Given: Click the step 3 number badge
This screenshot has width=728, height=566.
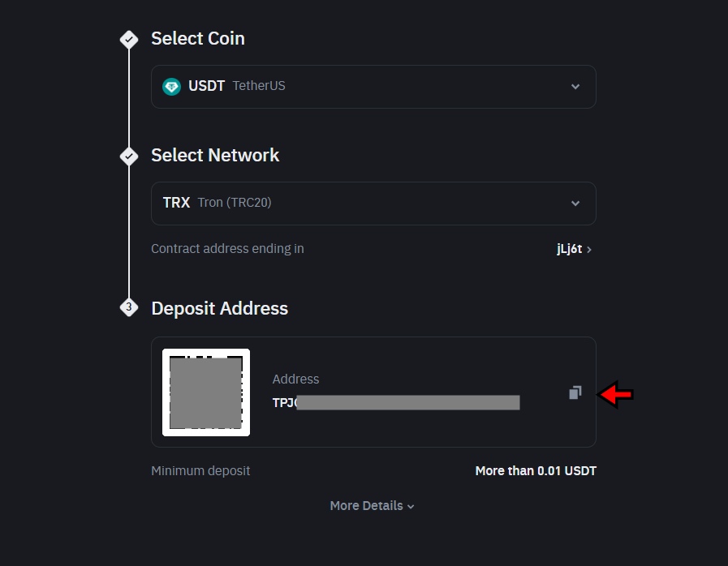Looking at the screenshot, I should coord(129,308).
